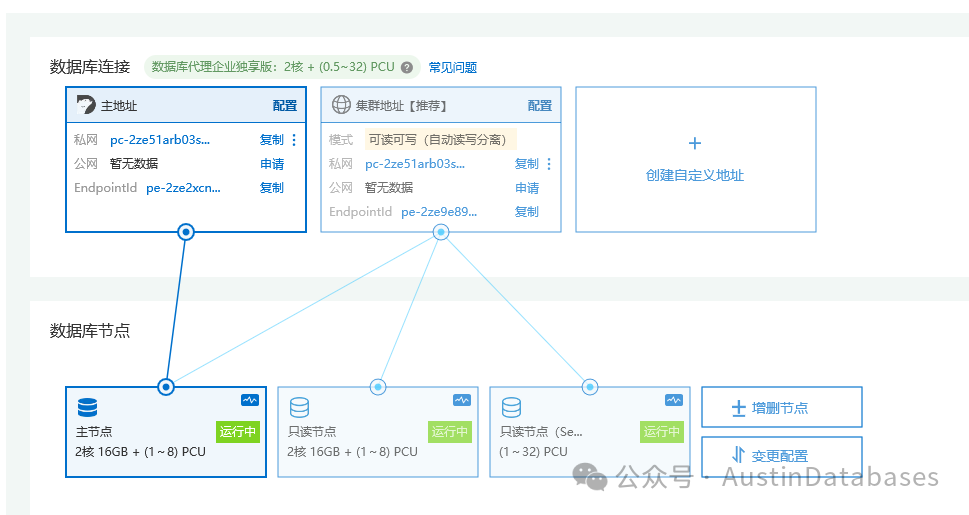The image size is (969, 515).
Task: Click database icon of 主节点
Action: (x=87, y=408)
